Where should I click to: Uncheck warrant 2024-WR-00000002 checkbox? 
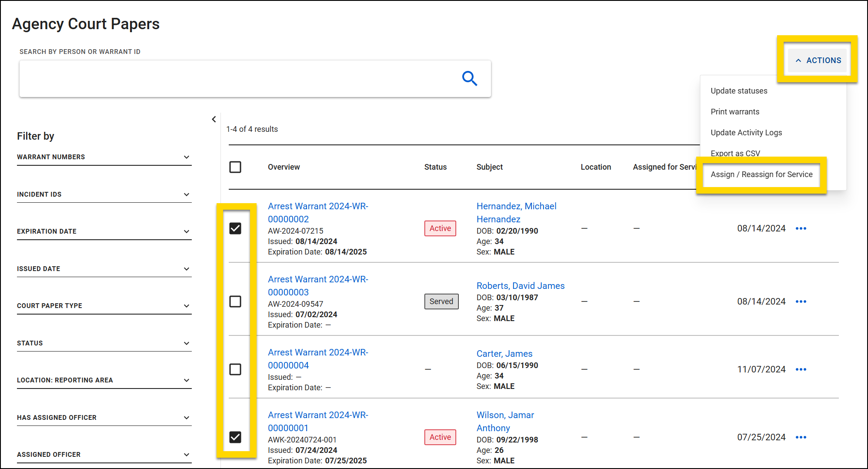pyautogui.click(x=235, y=228)
